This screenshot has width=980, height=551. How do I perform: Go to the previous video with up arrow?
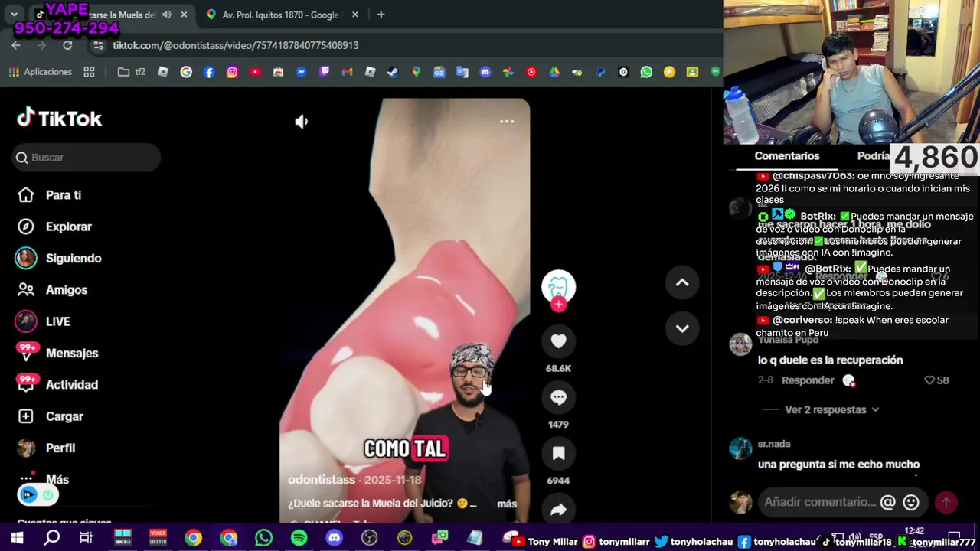[x=682, y=282]
